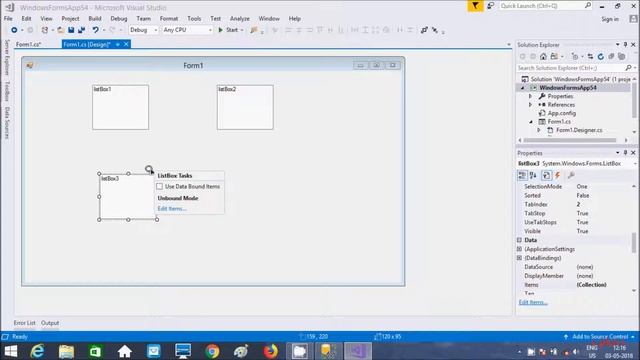Open Chrome from the taskbar
Image resolution: width=640 pixels, height=360 pixels.
pos(212,351)
